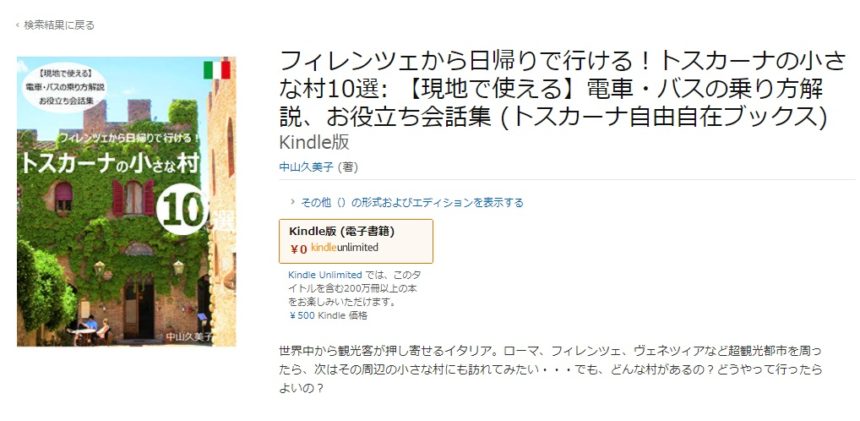Select the Kindle版 (電子書籍) format box
This screenshot has width=860, height=421.
[x=356, y=241]
